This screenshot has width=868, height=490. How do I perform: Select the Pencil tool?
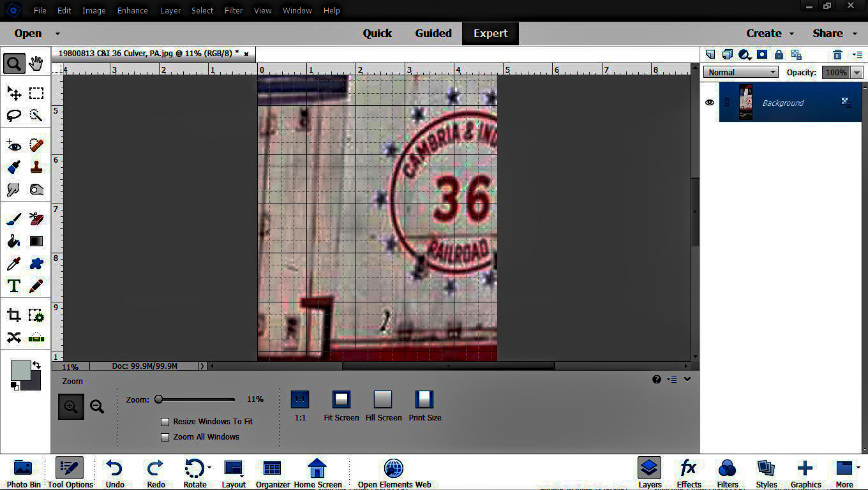click(x=36, y=286)
